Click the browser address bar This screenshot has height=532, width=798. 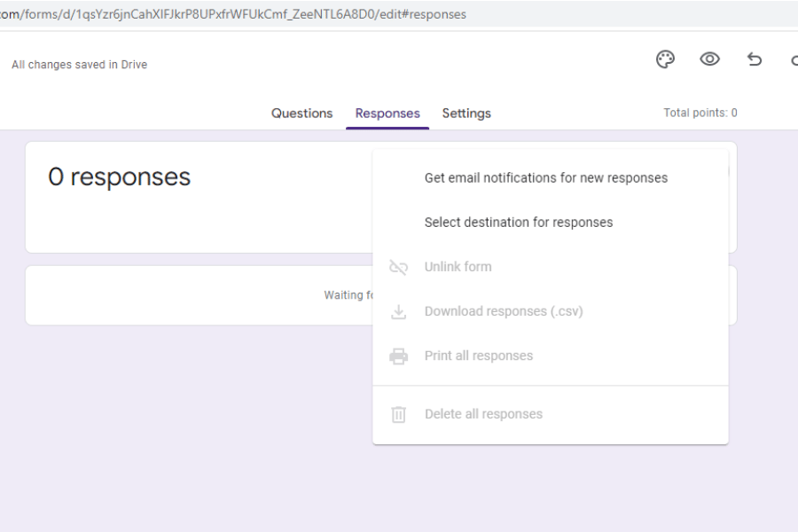tap(238, 13)
